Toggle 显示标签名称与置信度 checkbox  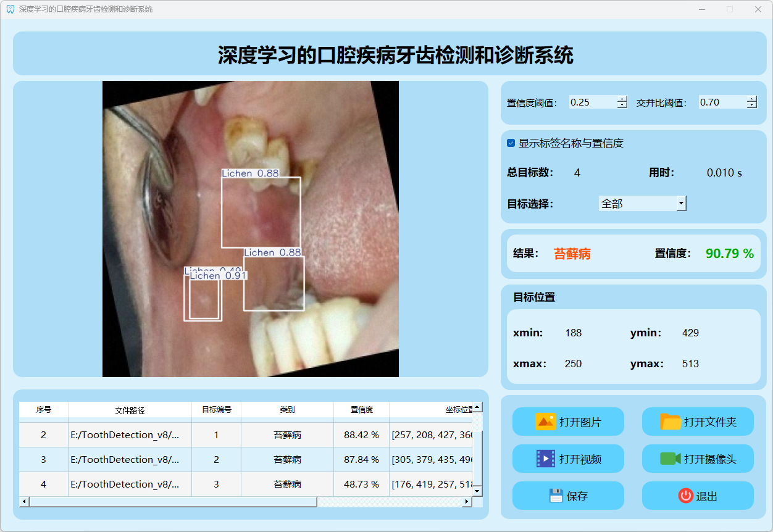(511, 143)
